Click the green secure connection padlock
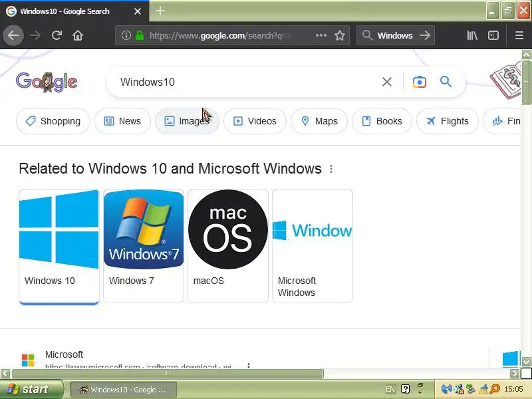The width and height of the screenshot is (532, 399). (140, 35)
